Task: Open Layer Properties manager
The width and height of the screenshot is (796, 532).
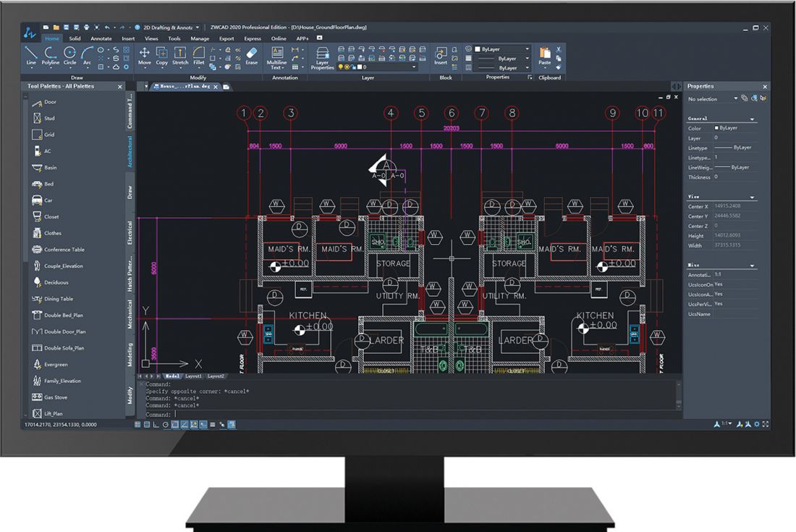Action: point(322,58)
